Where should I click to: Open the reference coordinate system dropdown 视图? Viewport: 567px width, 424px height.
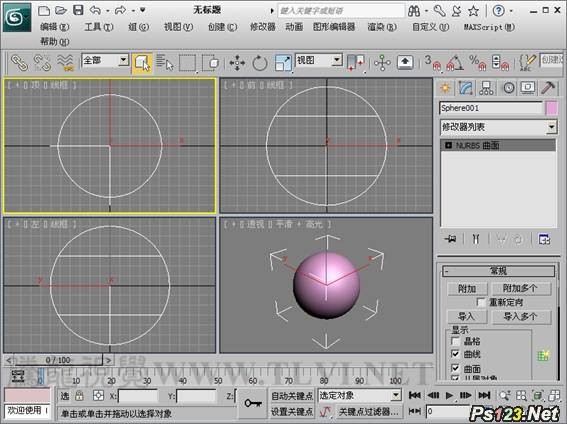tap(319, 60)
